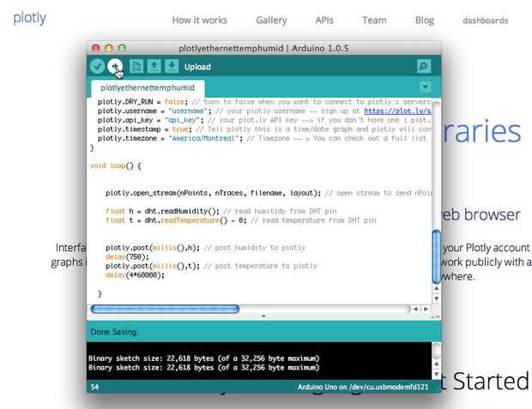Click the delay(750); line
The width and height of the screenshot is (532, 409).
[x=127, y=256]
